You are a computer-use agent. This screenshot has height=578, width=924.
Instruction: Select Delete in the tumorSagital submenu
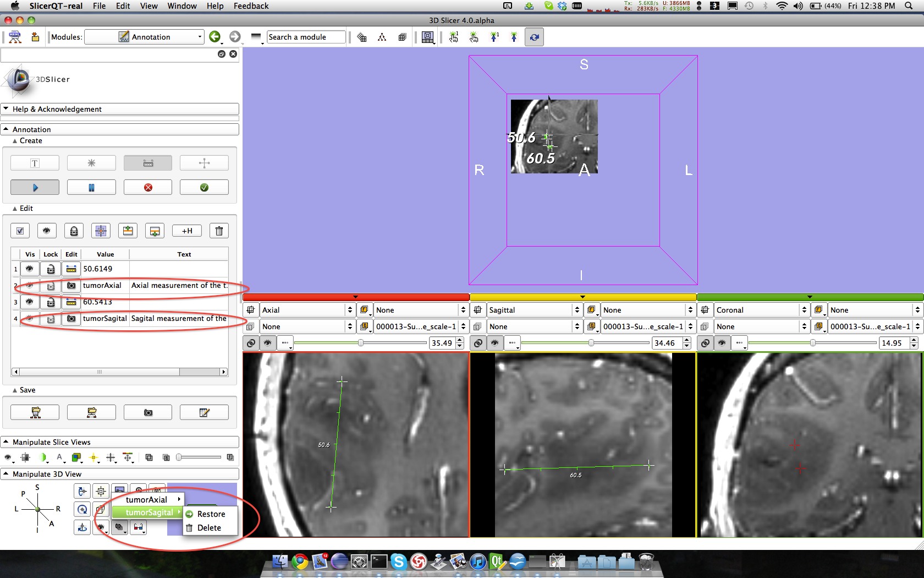coord(209,527)
